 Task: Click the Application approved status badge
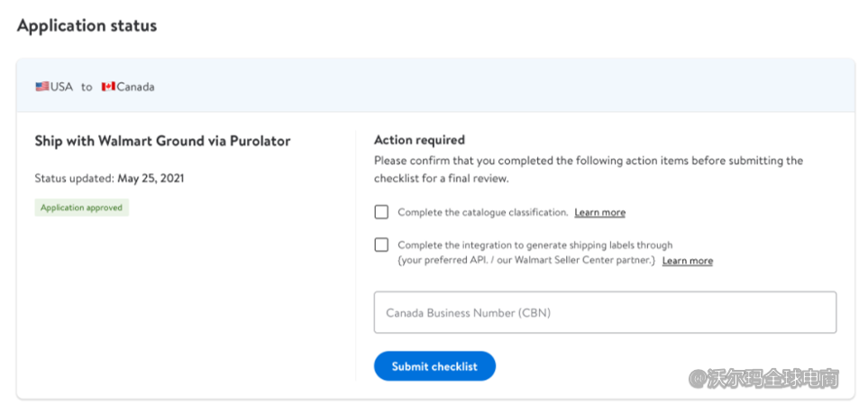pos(82,207)
